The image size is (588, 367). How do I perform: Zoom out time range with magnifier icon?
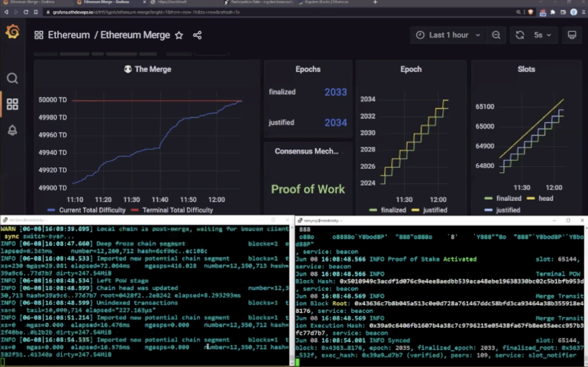click(496, 35)
